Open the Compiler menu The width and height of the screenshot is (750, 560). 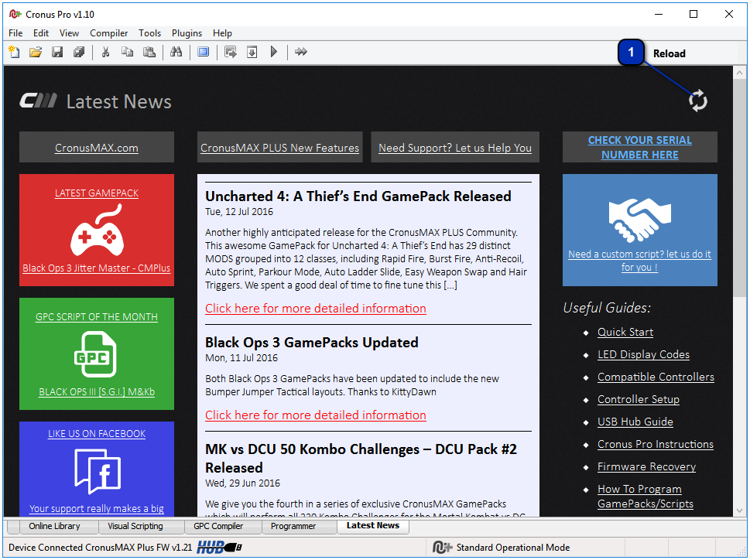[x=108, y=33]
